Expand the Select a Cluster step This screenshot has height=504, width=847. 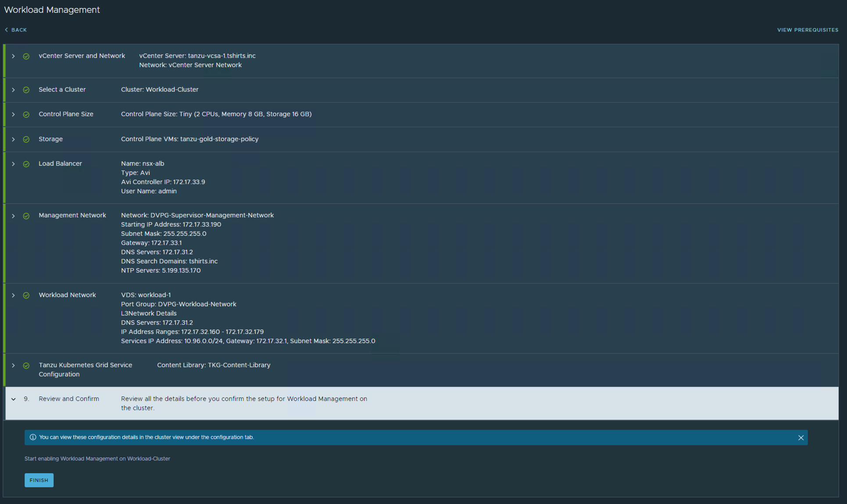[x=13, y=90]
